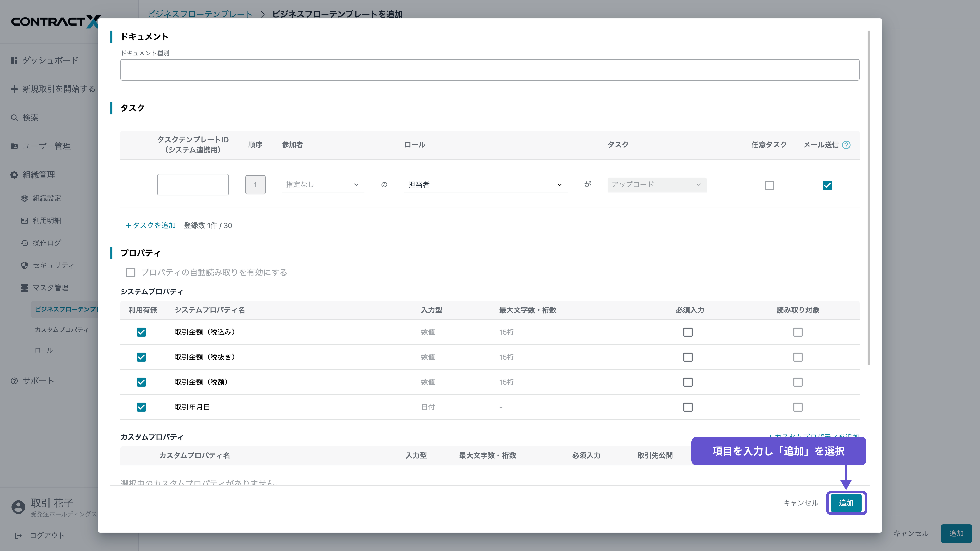Click the master management database icon
Image resolution: width=980 pixels, height=551 pixels.
[x=24, y=288]
